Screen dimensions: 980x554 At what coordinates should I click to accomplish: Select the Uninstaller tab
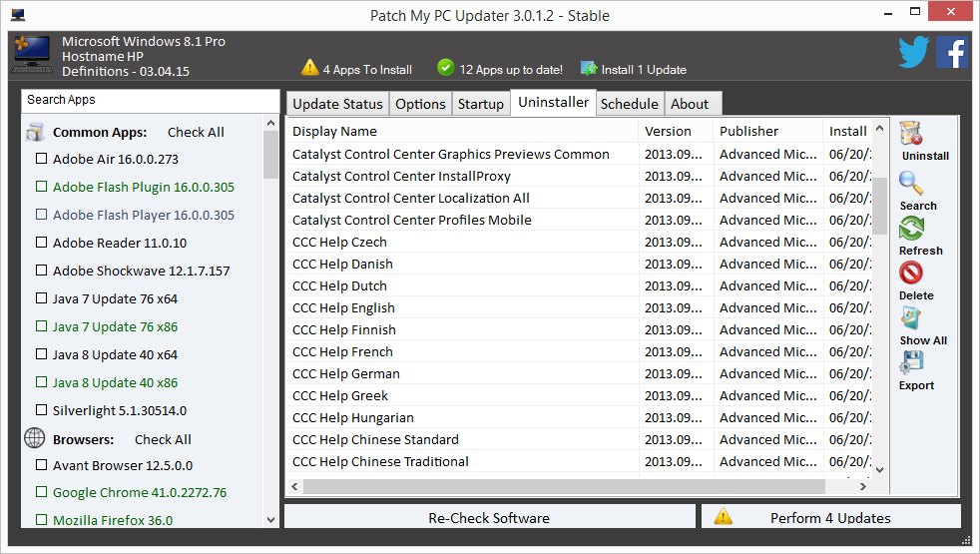pyautogui.click(x=553, y=103)
